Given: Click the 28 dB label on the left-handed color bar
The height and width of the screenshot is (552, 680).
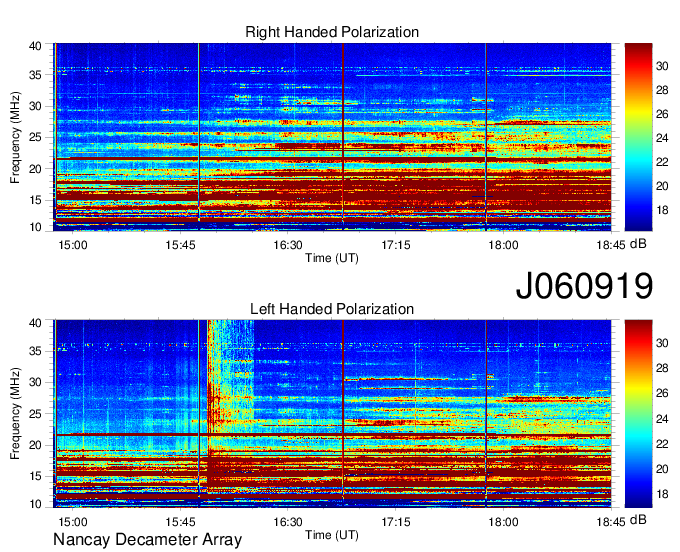Looking at the screenshot, I should click(662, 368).
